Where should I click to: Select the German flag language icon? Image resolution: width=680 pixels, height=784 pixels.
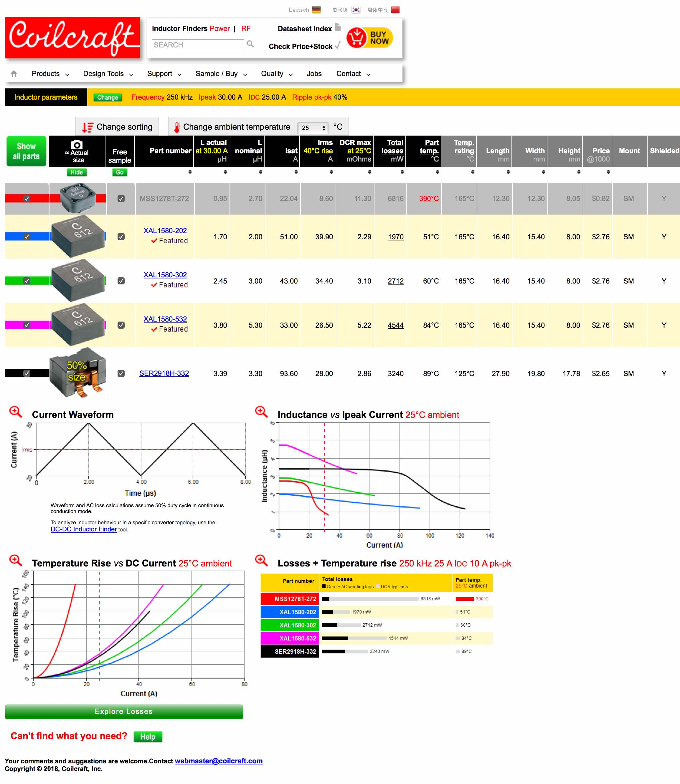(x=316, y=10)
